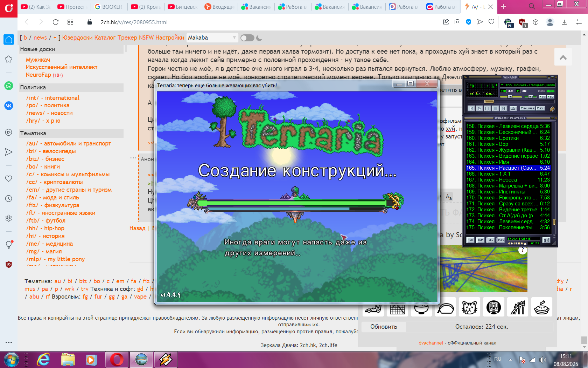Viewport: 588px width, 368px height.
Task: Bookmark page with heart icon in address bar
Action: pos(491,22)
